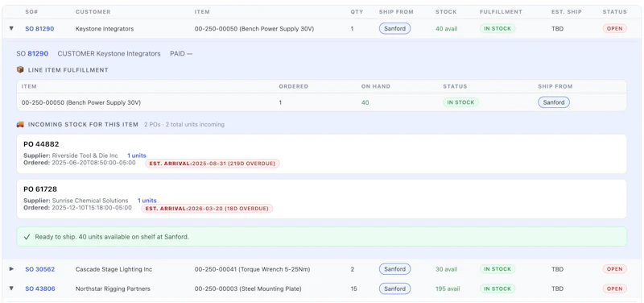
Task: Click the IN STOCK badge for SO 81290
Action: coord(497,29)
